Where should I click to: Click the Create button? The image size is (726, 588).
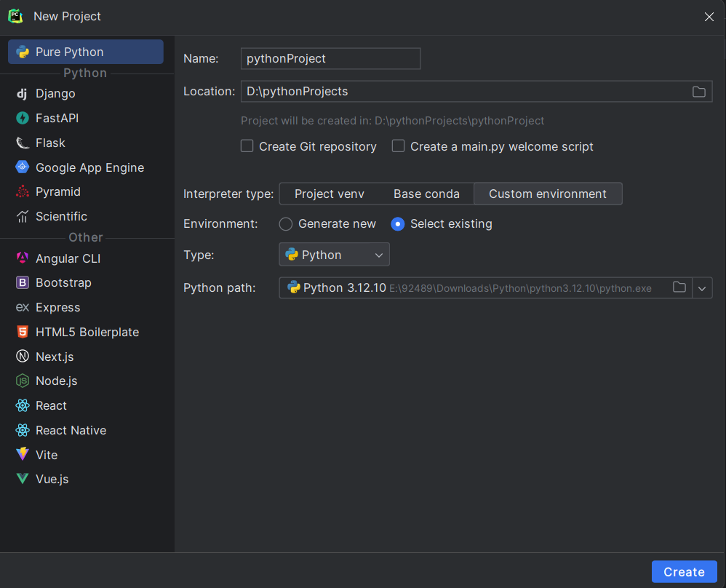point(684,572)
